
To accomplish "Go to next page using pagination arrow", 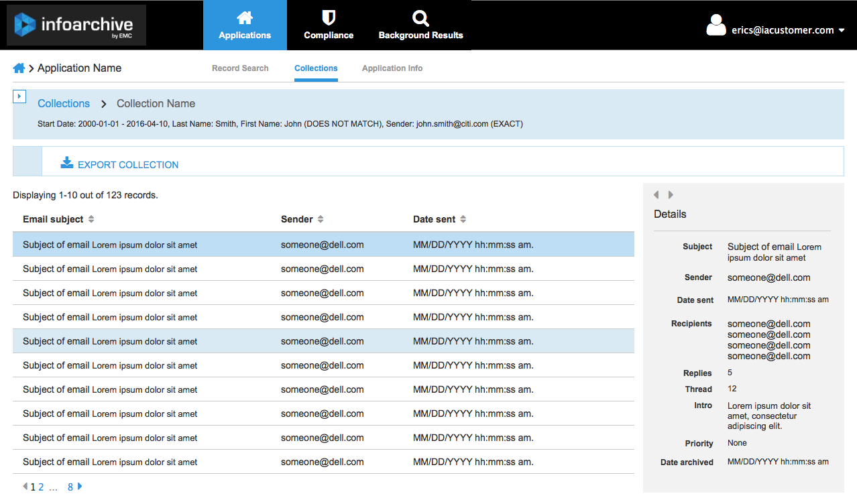I will (80, 487).
